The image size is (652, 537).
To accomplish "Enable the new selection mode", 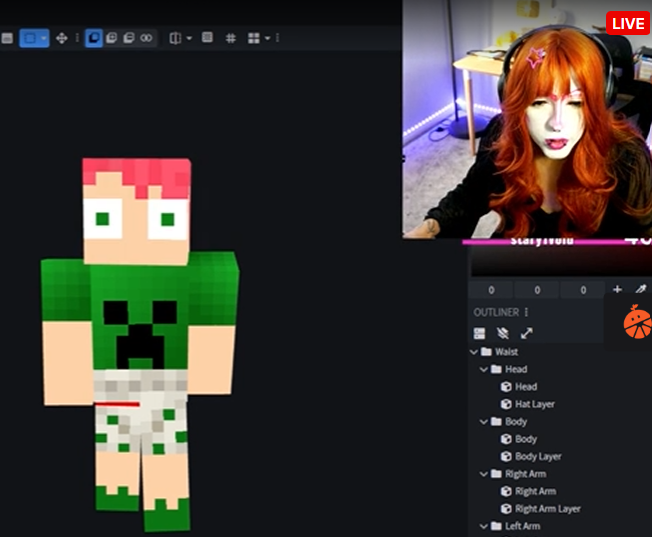I will (x=94, y=38).
